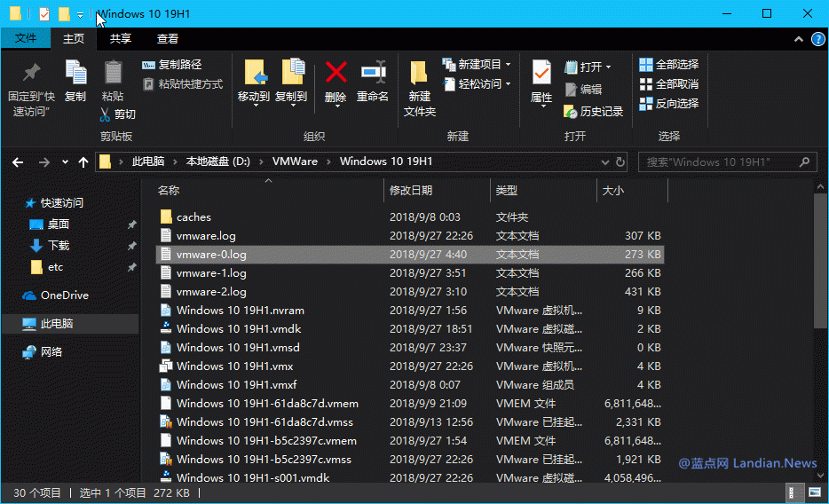Click the title bar Properties checkmark icon

click(x=44, y=13)
